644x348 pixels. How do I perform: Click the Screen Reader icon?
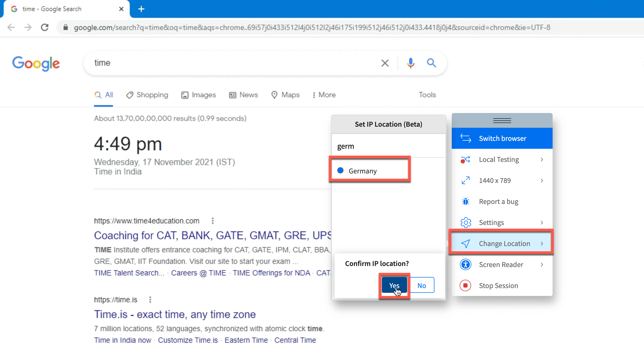466,264
